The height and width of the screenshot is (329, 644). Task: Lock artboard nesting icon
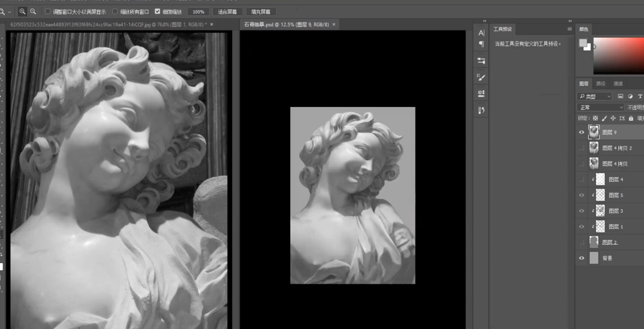[622, 118]
